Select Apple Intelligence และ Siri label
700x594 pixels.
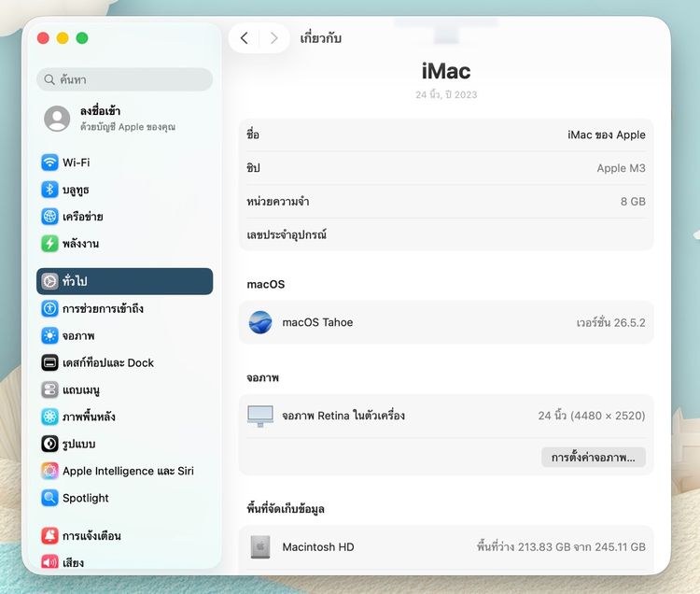pyautogui.click(x=128, y=471)
